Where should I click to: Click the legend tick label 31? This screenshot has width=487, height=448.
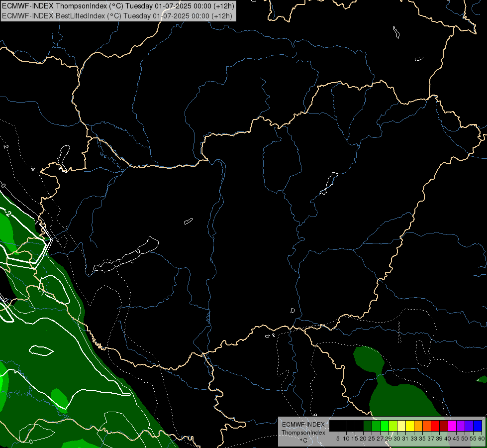pyautogui.click(x=405, y=439)
